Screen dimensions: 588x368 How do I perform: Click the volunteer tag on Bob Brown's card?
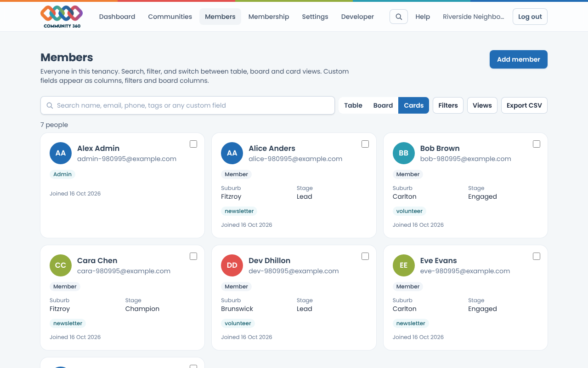coord(409,211)
